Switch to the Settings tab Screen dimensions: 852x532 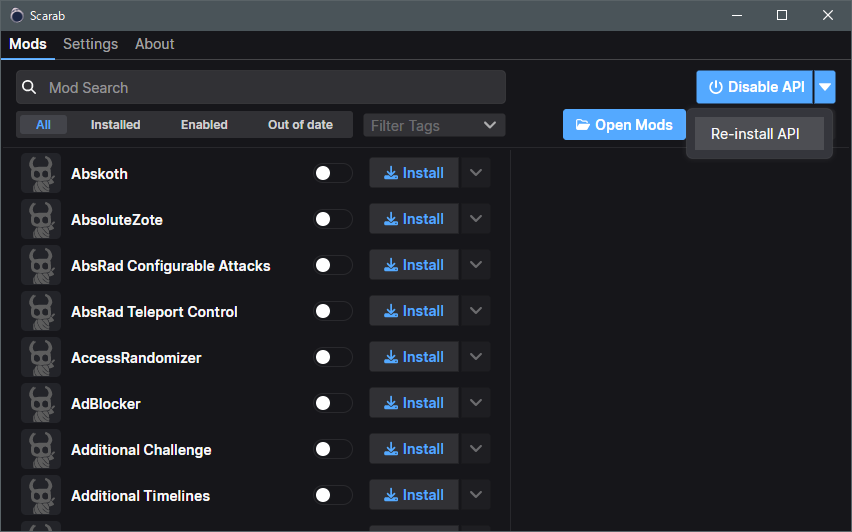(x=90, y=44)
